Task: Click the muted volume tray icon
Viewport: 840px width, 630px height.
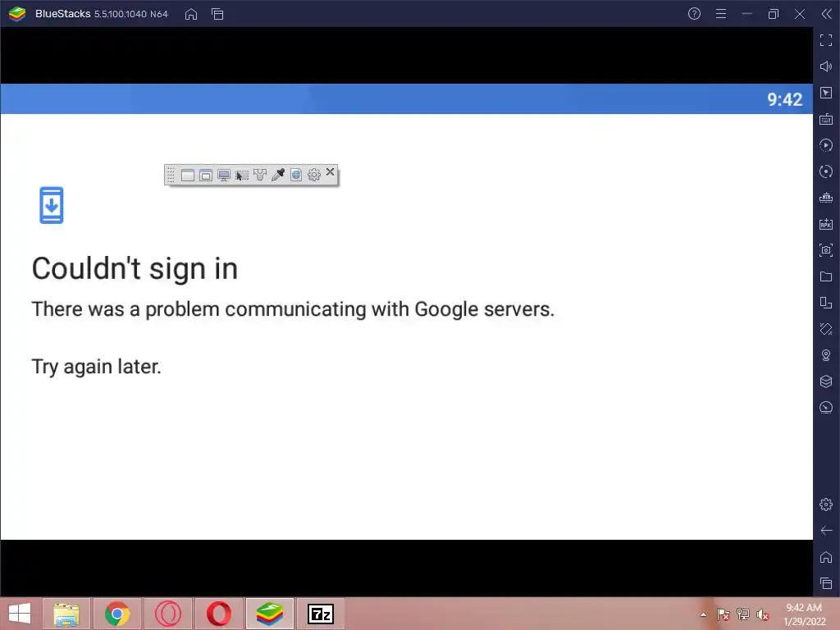Action: click(x=762, y=614)
